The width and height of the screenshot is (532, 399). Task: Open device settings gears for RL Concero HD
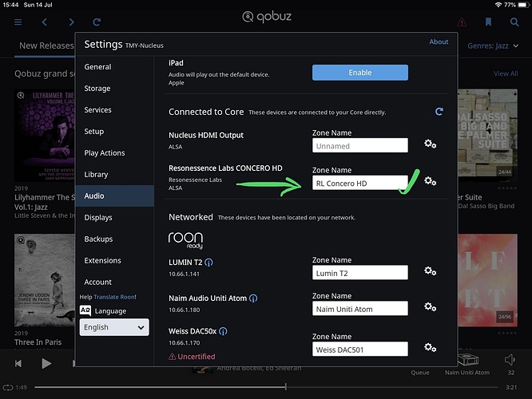click(431, 181)
